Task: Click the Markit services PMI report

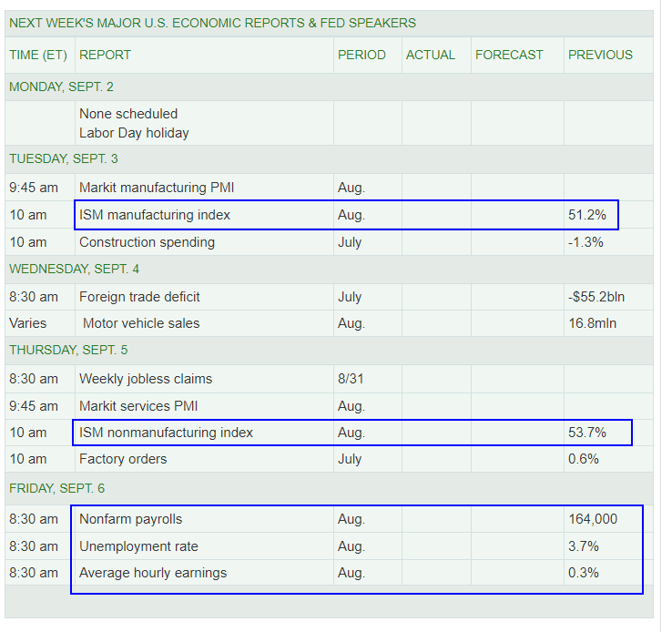Action: click(138, 406)
